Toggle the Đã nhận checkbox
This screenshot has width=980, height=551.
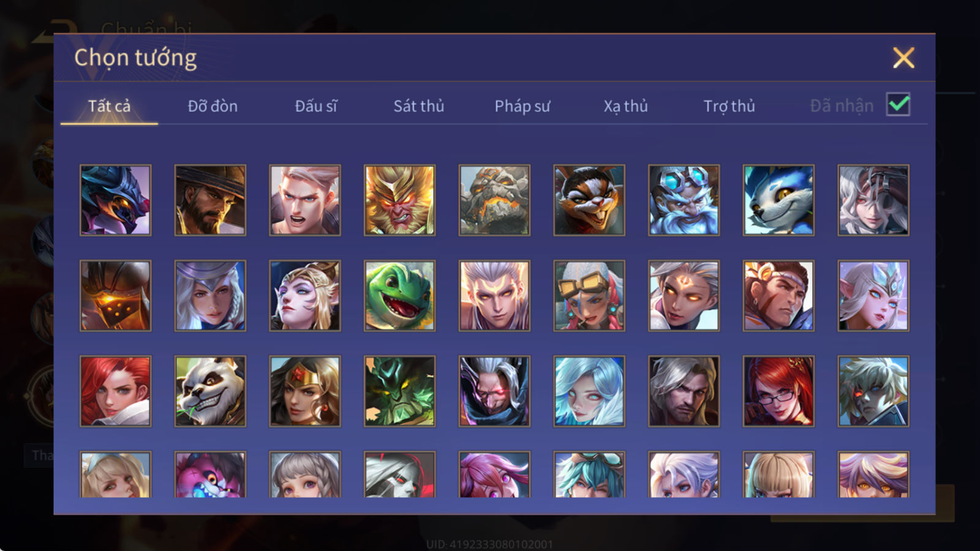pyautogui.click(x=898, y=105)
